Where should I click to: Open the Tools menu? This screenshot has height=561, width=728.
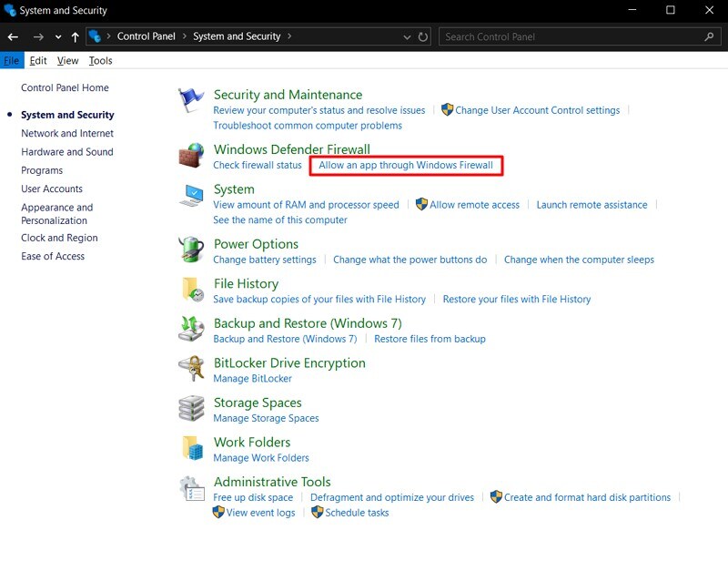coord(100,60)
